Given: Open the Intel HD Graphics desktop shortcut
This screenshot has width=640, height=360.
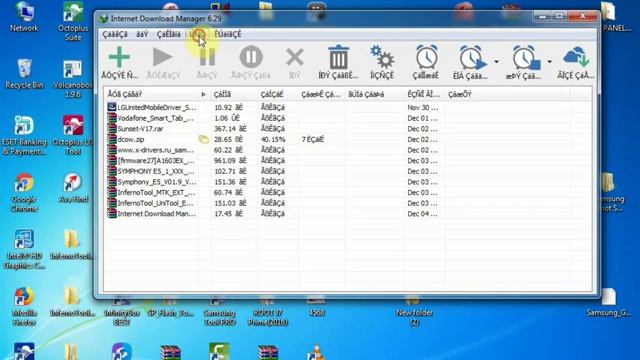Looking at the screenshot, I should [x=23, y=250].
